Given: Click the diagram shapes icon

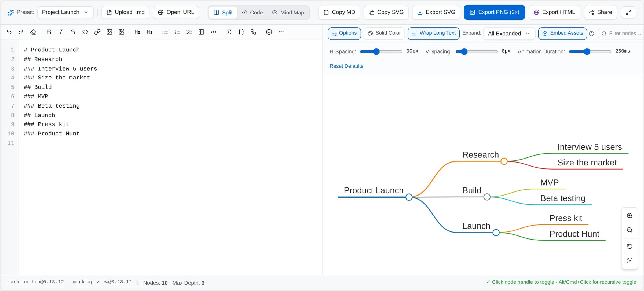Looking at the screenshot, I should (253, 32).
